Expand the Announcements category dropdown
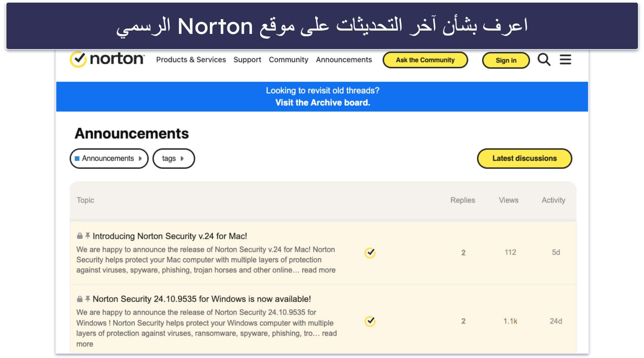The width and height of the screenshot is (644, 358). click(x=109, y=159)
